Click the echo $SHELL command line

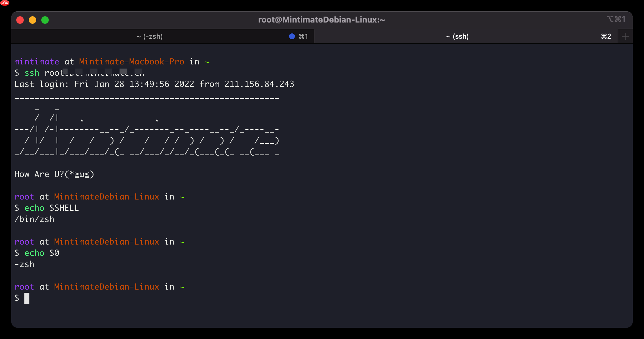coord(47,208)
